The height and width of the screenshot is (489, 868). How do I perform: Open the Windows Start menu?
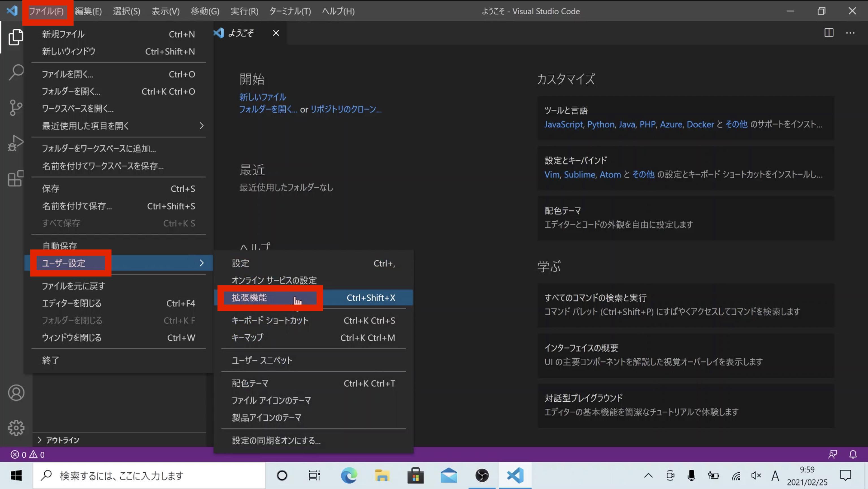[x=16, y=475]
